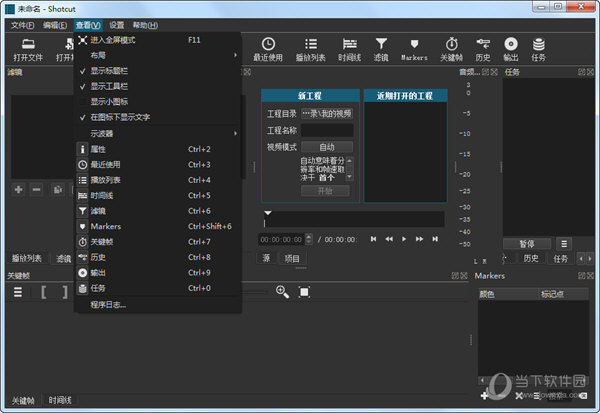Screen dimensions: 600x413
Task: Click the tab-scroll left arrow near 任务 tab
Action: (581, 259)
